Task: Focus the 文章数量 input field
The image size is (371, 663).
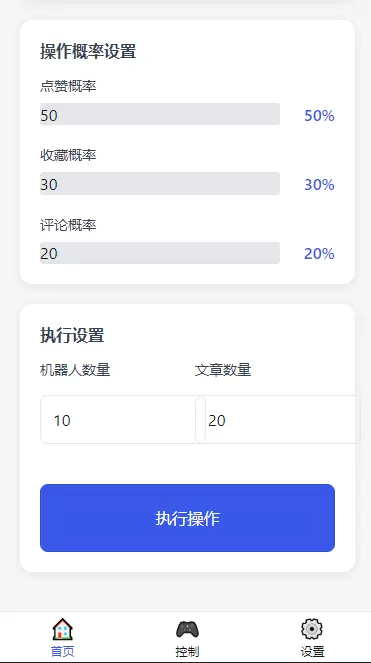Action: 278,419
